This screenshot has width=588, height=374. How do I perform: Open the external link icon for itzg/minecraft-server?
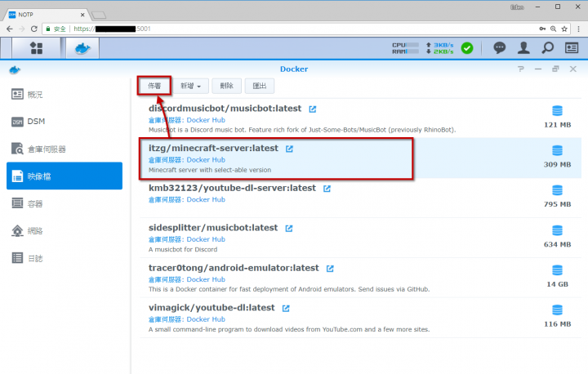(x=289, y=149)
